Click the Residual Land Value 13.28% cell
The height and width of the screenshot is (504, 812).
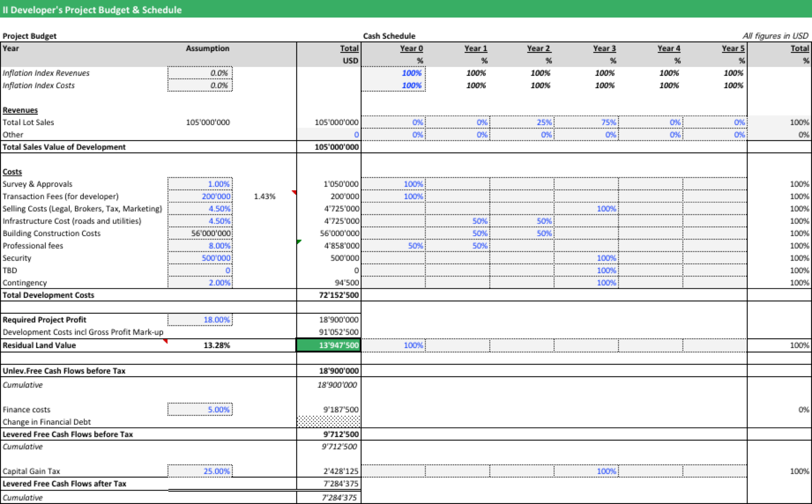(216, 345)
